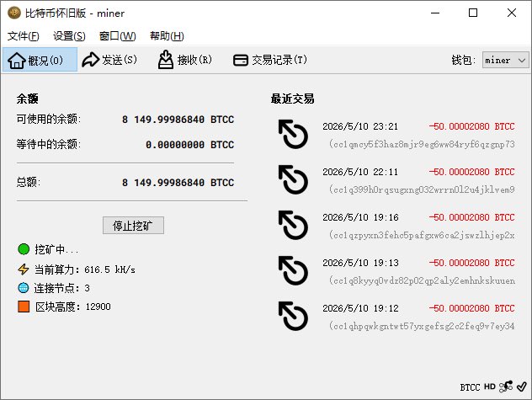This screenshot has width=532, height=400.
Task: Open the 文件(F) menu
Action: tap(23, 36)
